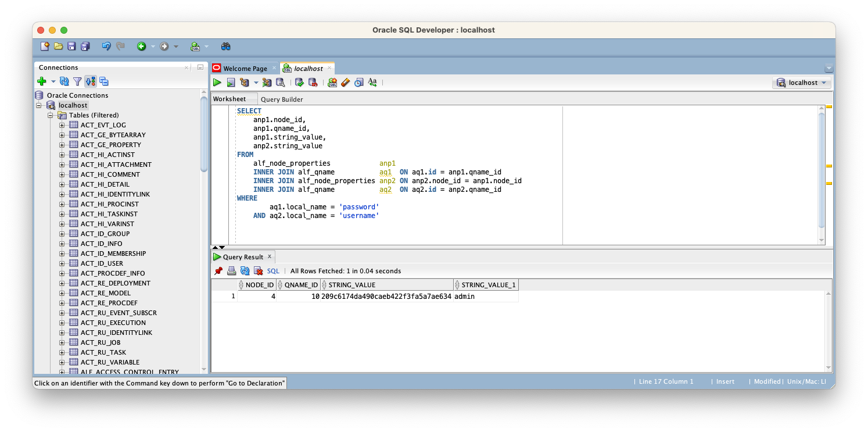Screen dimensions: 868x432
Task: Expand the ACT_RU_TASK table node
Action: coord(62,352)
